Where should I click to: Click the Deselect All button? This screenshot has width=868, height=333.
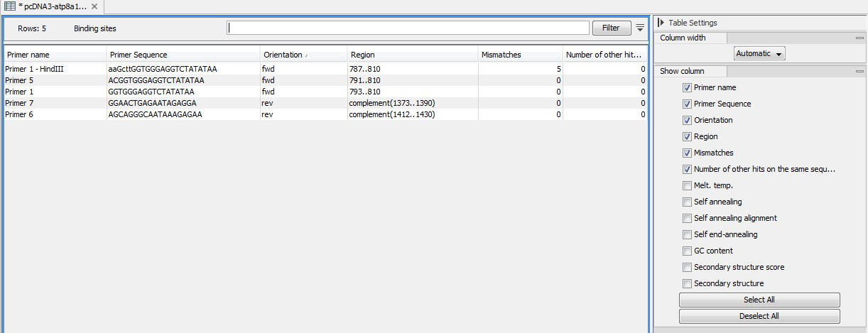coord(759,316)
